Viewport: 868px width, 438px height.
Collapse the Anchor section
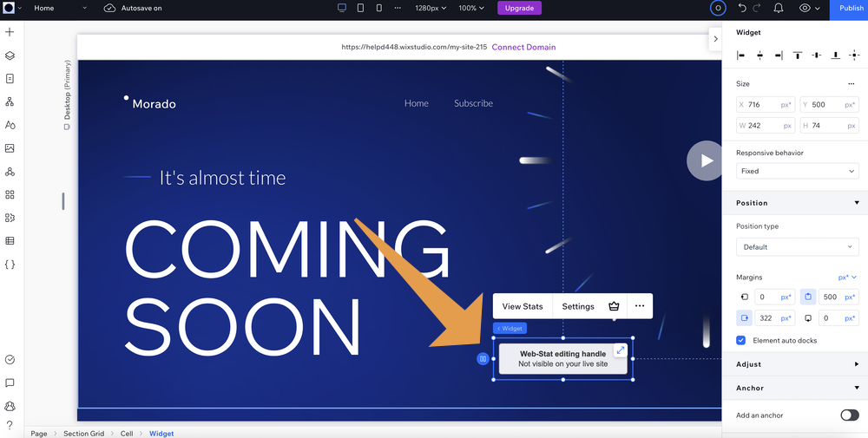857,389
